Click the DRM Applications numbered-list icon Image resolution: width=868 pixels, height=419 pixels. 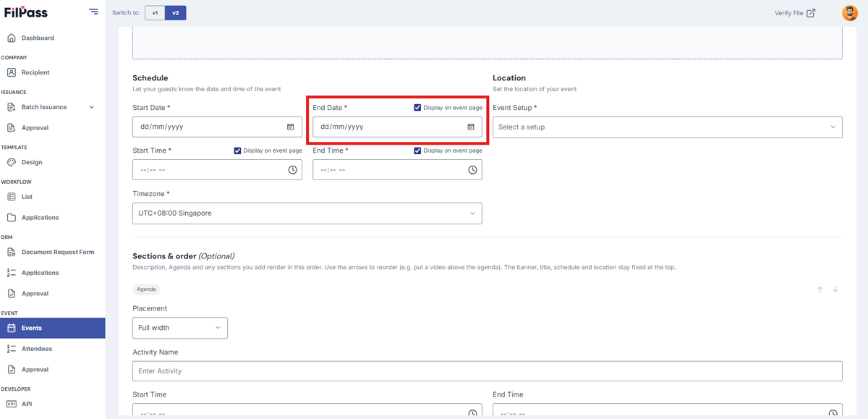(x=11, y=273)
